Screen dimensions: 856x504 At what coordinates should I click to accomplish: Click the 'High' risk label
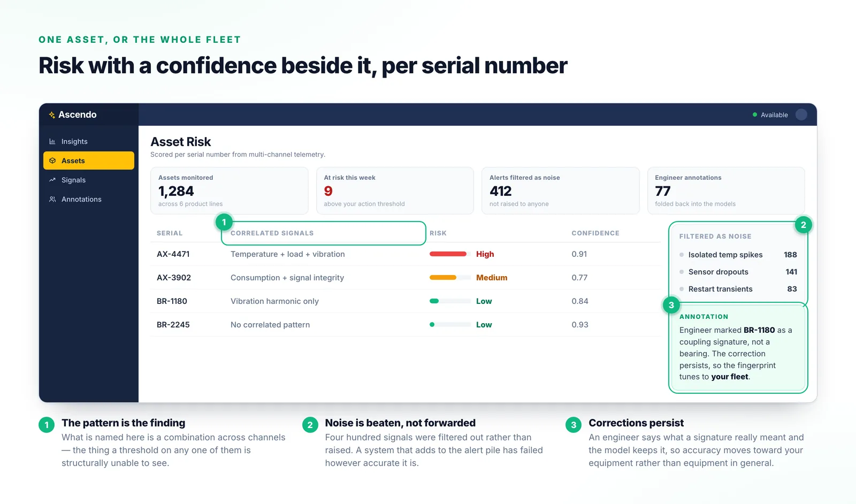[x=485, y=254]
